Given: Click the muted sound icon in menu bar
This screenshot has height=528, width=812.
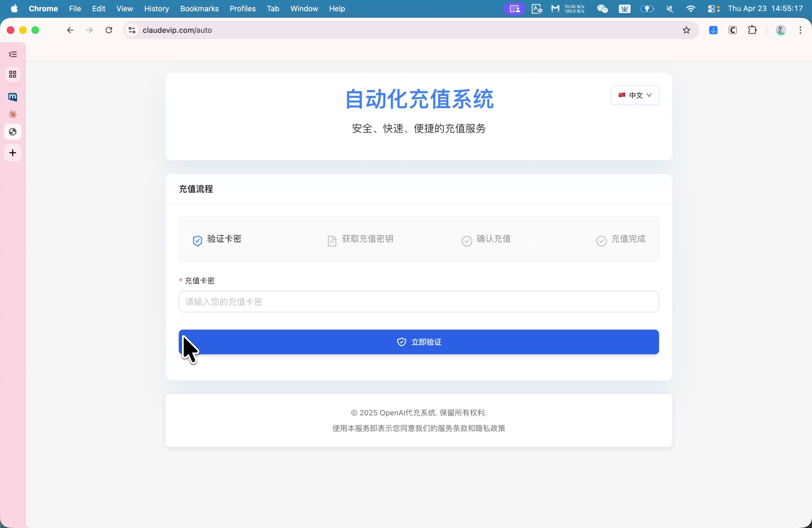Looking at the screenshot, I should pyautogui.click(x=670, y=9).
